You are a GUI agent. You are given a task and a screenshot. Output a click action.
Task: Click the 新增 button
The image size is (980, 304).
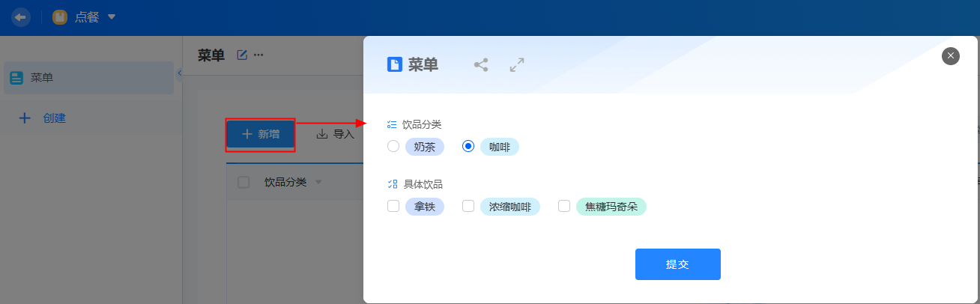click(261, 134)
